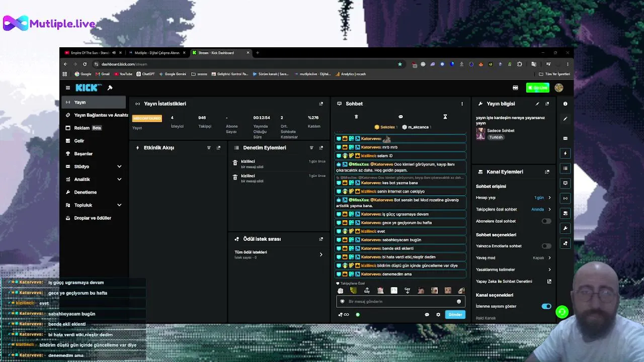Click the Turkish language tag
The height and width of the screenshot is (362, 644).
point(496,137)
